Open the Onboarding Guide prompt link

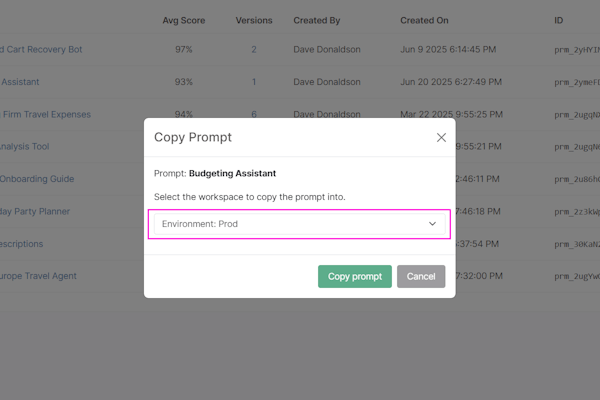coord(37,179)
